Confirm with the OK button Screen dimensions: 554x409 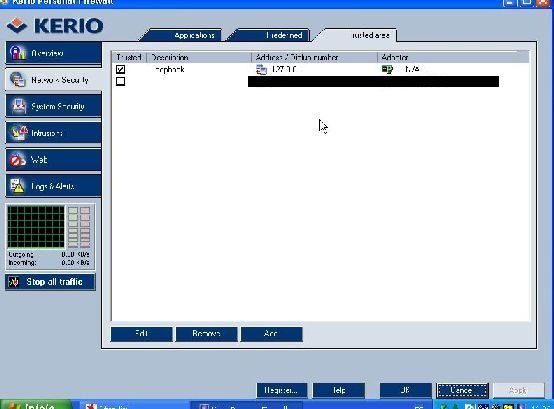click(406, 390)
